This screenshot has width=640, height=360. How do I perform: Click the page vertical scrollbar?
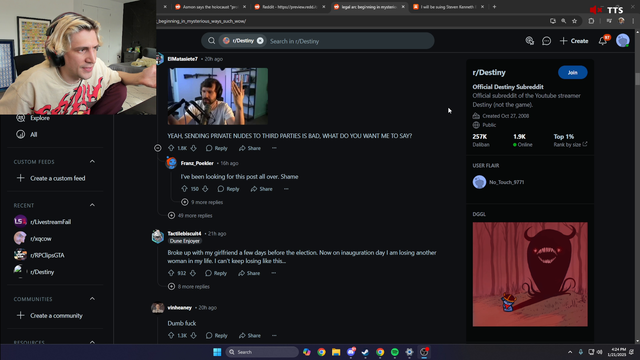coord(637,79)
